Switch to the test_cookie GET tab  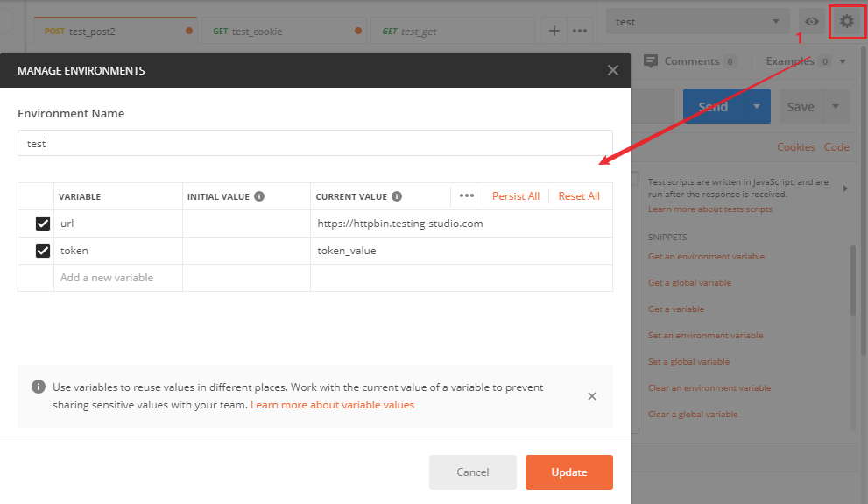point(283,31)
